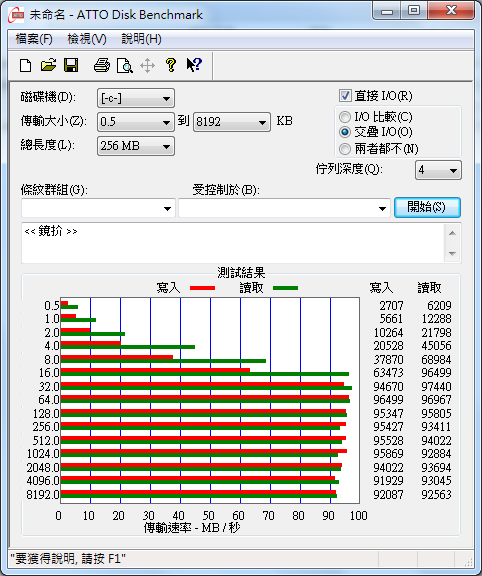Click the read value 45056

tap(436, 346)
